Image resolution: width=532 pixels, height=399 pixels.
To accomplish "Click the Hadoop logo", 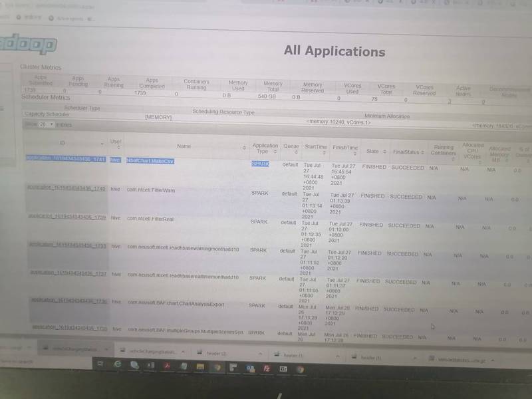I will (x=28, y=44).
